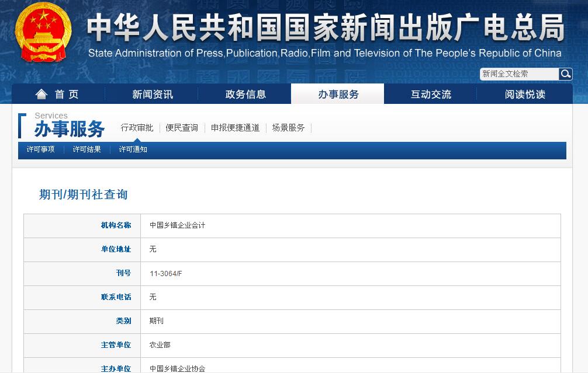Select the 办事服务 navigation tab
Screen dimensions: 588x373
tap(337, 94)
